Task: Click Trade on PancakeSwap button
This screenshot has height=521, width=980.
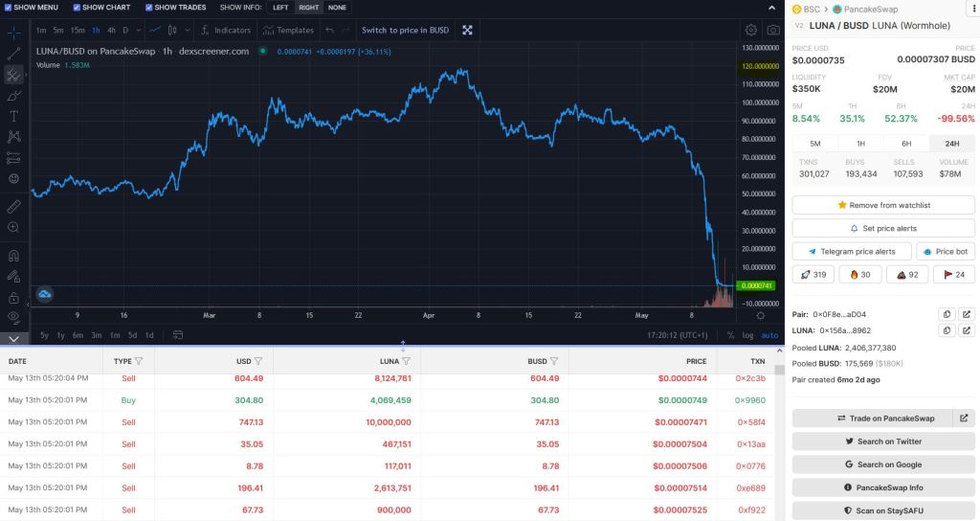Action: [x=872, y=419]
